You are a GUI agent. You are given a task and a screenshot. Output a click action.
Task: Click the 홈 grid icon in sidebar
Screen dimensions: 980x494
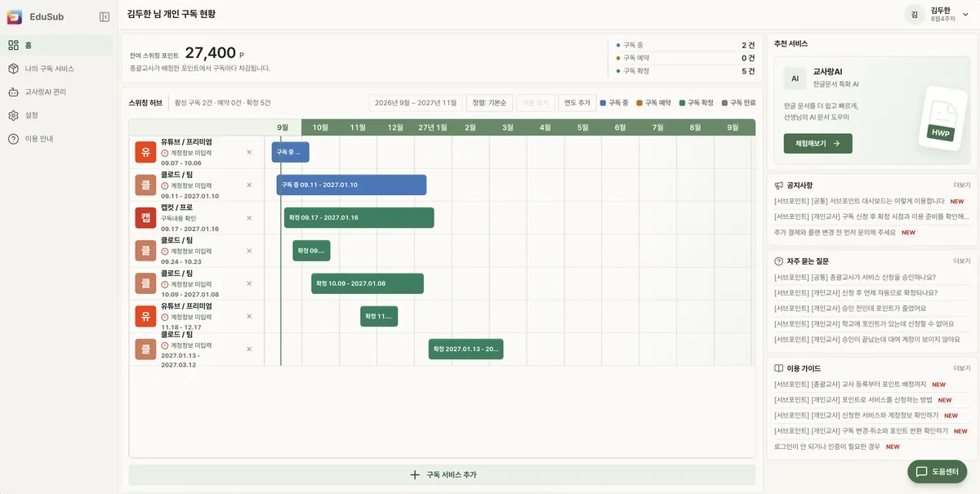point(13,45)
